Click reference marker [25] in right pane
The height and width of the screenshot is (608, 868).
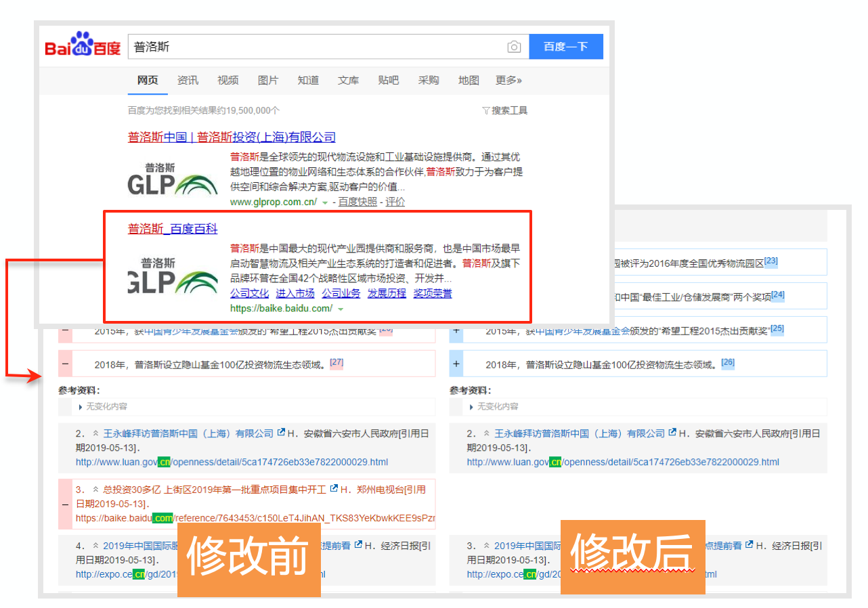[777, 328]
